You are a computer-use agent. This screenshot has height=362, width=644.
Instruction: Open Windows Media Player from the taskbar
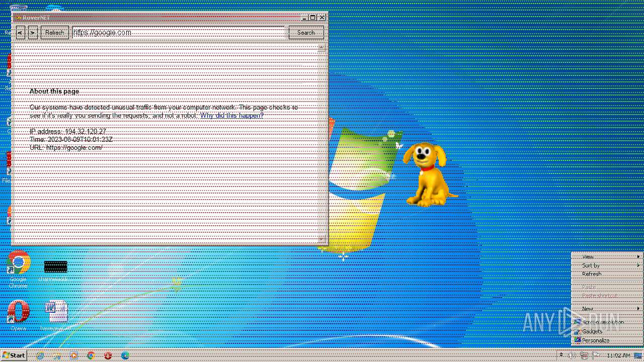point(74,355)
